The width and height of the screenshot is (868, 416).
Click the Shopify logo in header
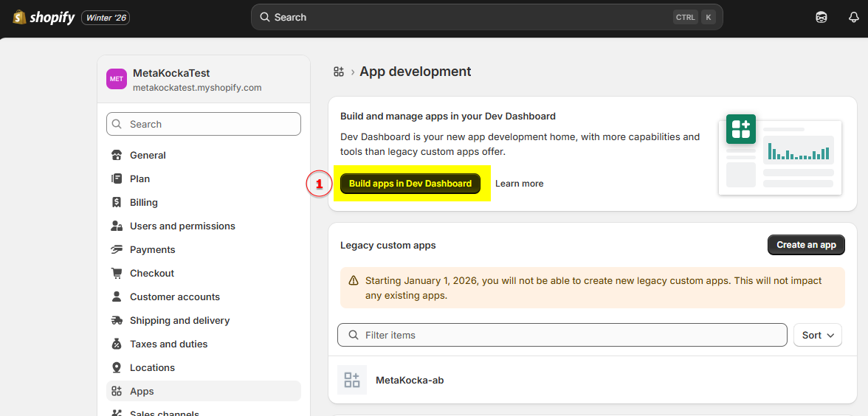click(44, 18)
